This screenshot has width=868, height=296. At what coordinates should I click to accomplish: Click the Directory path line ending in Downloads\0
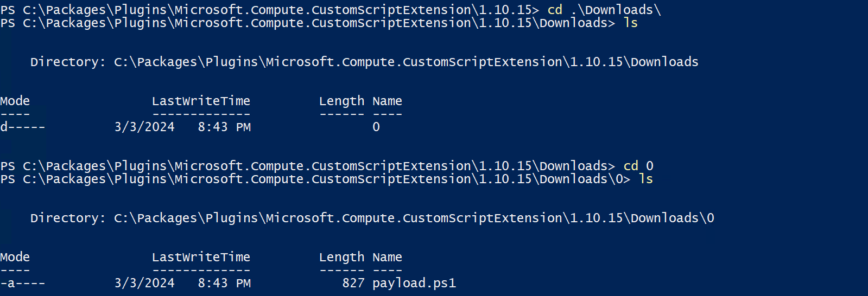(x=372, y=218)
